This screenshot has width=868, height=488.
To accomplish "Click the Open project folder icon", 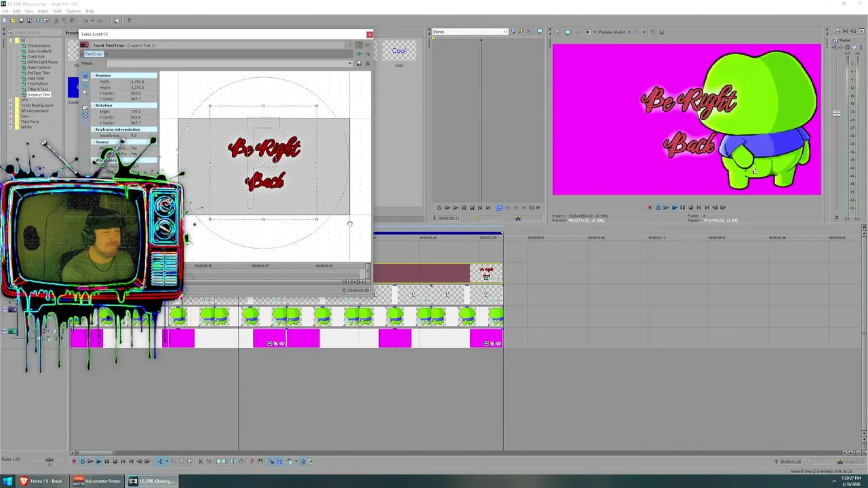I will tap(13, 20).
